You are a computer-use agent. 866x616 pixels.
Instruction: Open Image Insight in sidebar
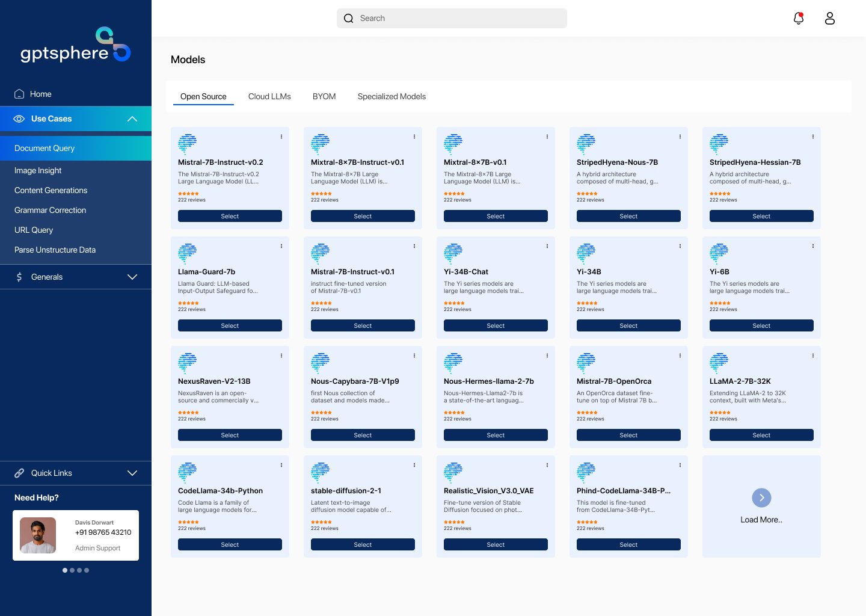[x=38, y=170]
